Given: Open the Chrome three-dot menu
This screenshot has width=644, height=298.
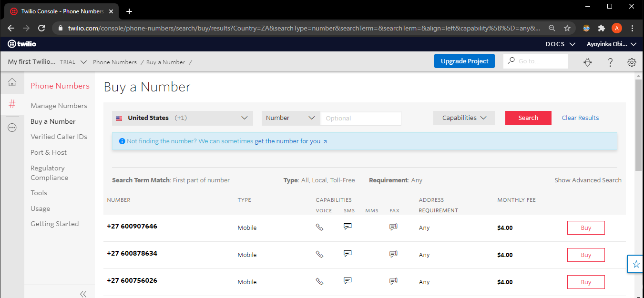Looking at the screenshot, I should pos(633,28).
